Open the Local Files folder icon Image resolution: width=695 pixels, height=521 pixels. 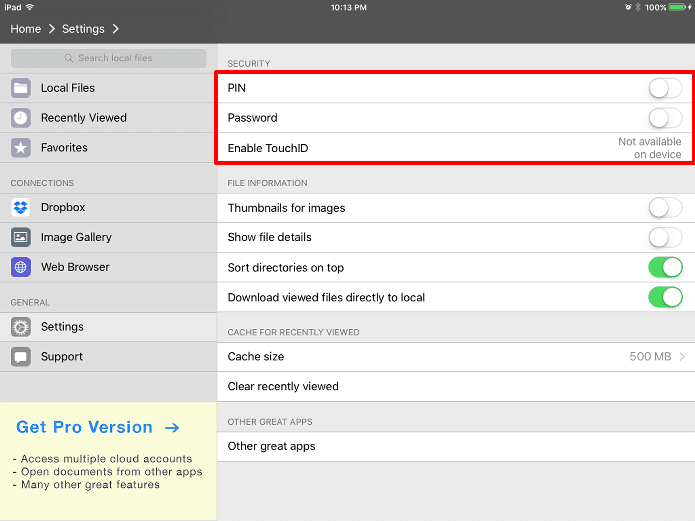coord(20,88)
